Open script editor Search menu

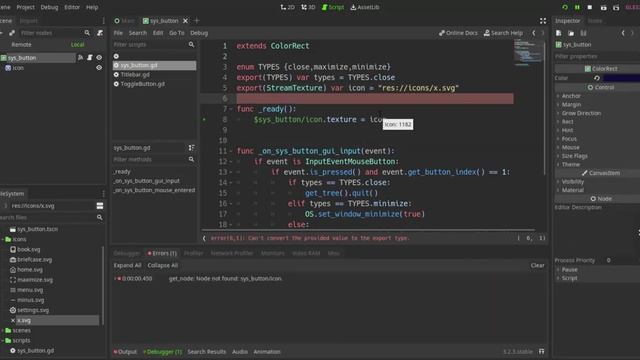[138, 33]
